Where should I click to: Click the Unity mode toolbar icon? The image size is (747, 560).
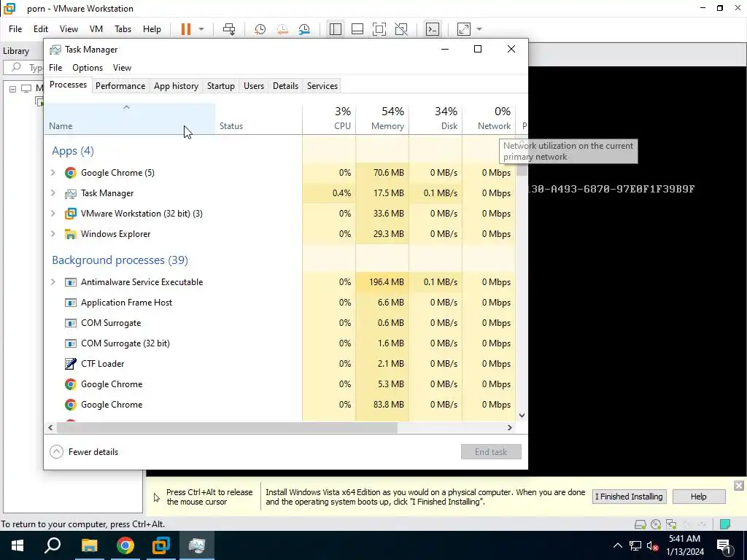point(401,29)
